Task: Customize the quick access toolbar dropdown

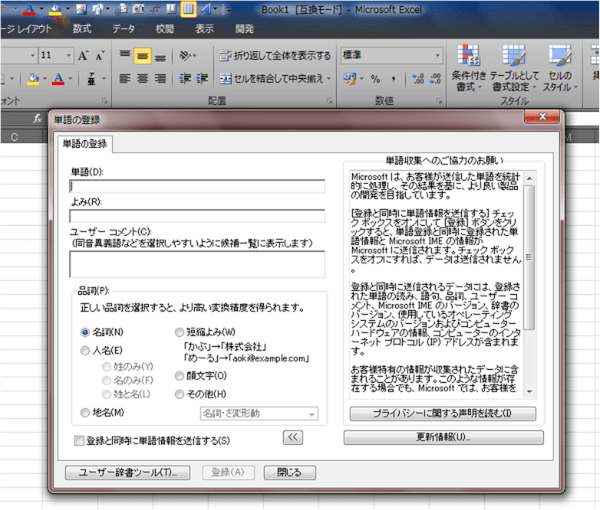Action: coord(228,10)
